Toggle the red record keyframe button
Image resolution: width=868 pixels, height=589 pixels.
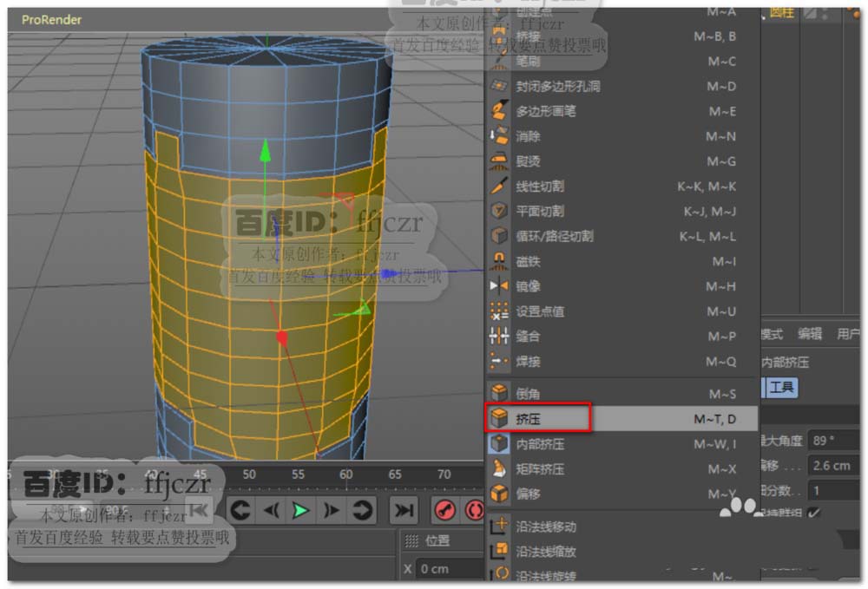click(445, 510)
